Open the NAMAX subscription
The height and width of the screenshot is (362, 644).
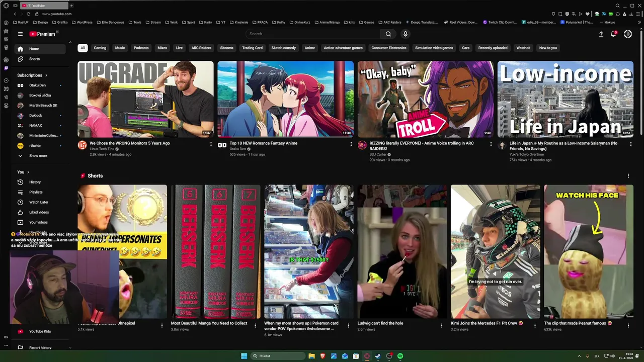pos(40,126)
